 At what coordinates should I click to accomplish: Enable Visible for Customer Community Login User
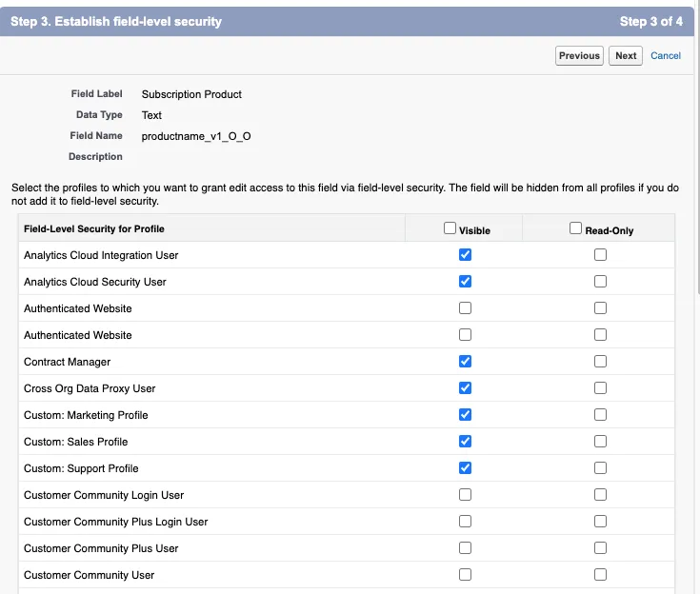tap(465, 495)
